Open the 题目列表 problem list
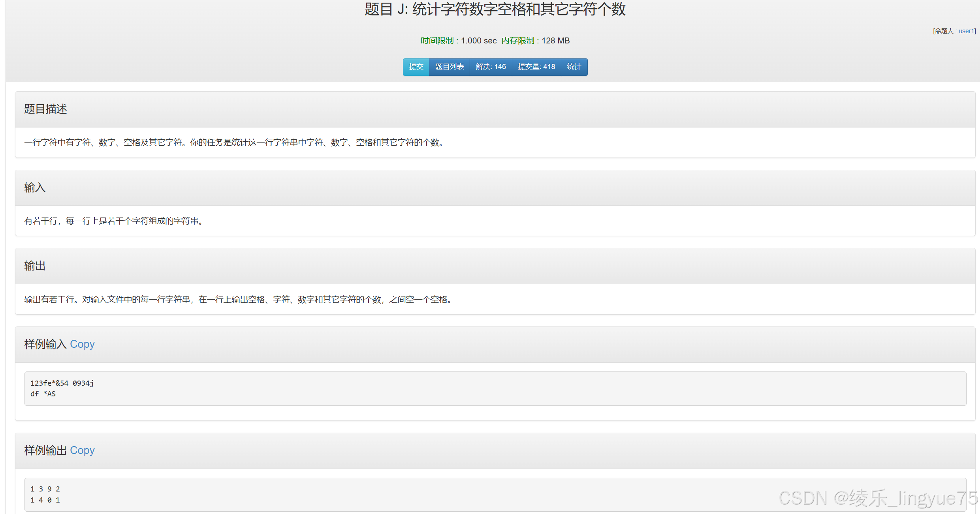 coord(449,67)
